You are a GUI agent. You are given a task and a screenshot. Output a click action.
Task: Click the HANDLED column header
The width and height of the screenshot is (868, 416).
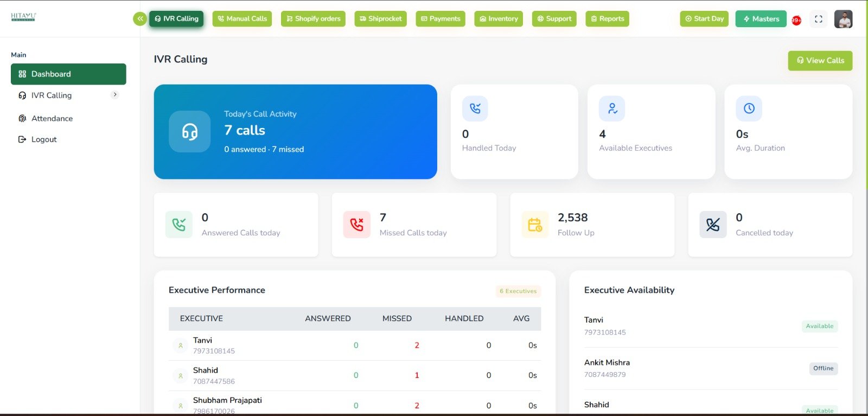pyautogui.click(x=464, y=318)
